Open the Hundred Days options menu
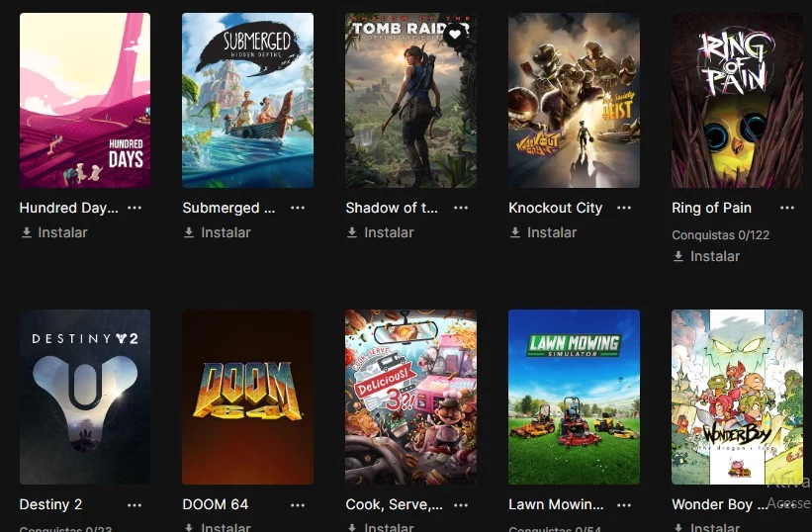Screen dimensions: 812x532 point(135,208)
